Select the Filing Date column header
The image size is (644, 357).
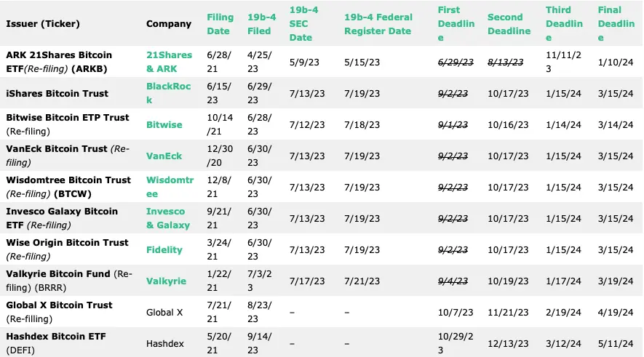pyautogui.click(x=220, y=24)
